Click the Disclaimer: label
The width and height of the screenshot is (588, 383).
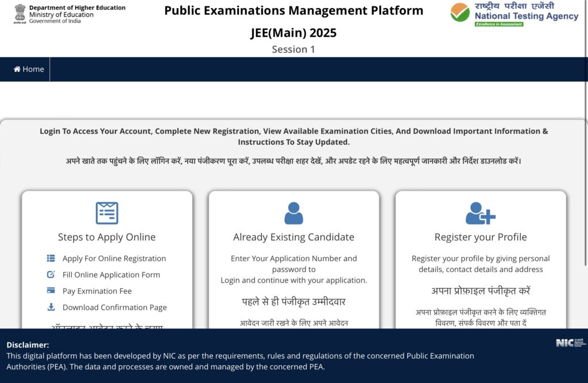[28, 345]
